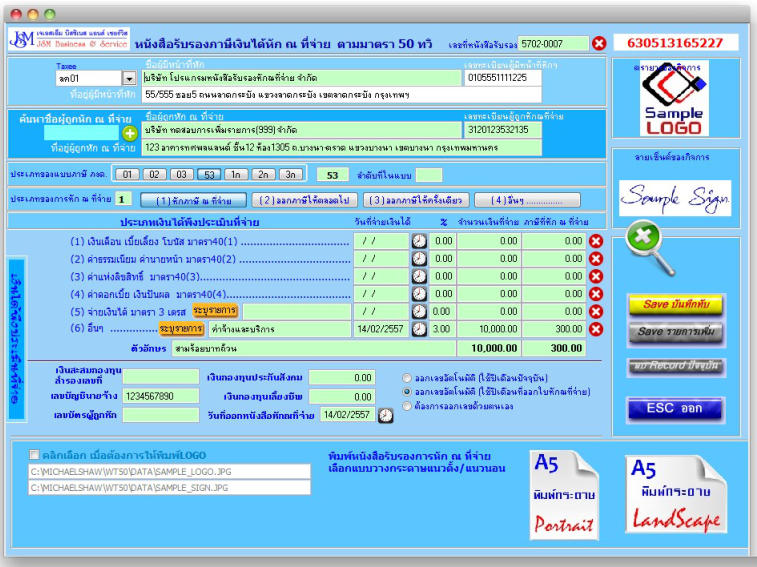This screenshot has height=567, width=757.
Task: Click the document number field 5702-0007
Action: 554,44
